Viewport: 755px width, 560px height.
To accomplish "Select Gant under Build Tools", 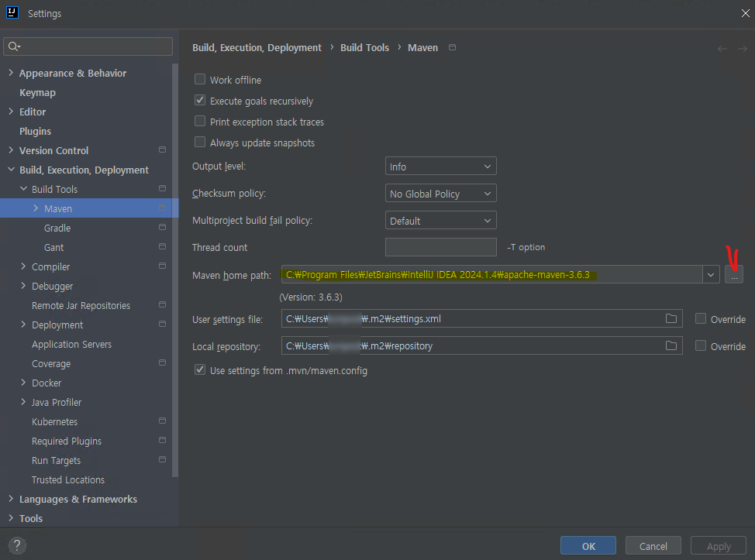I will pos(54,247).
